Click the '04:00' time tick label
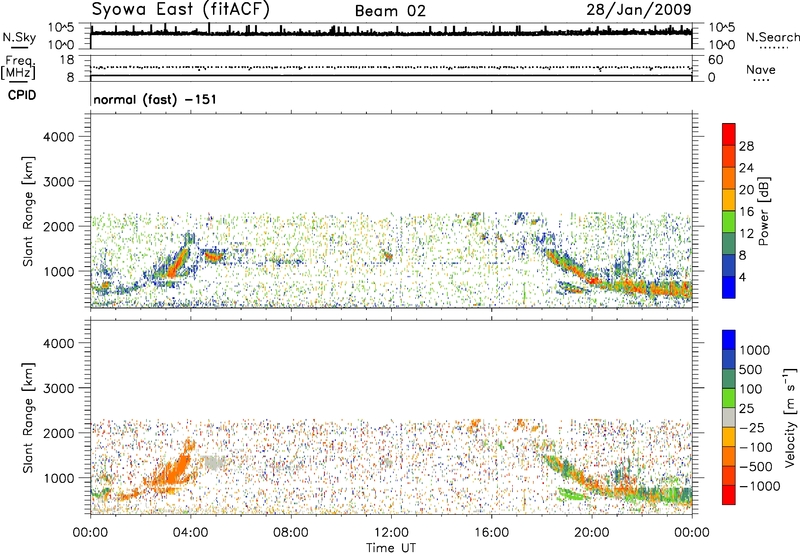The width and height of the screenshot is (800, 554). pyautogui.click(x=190, y=532)
